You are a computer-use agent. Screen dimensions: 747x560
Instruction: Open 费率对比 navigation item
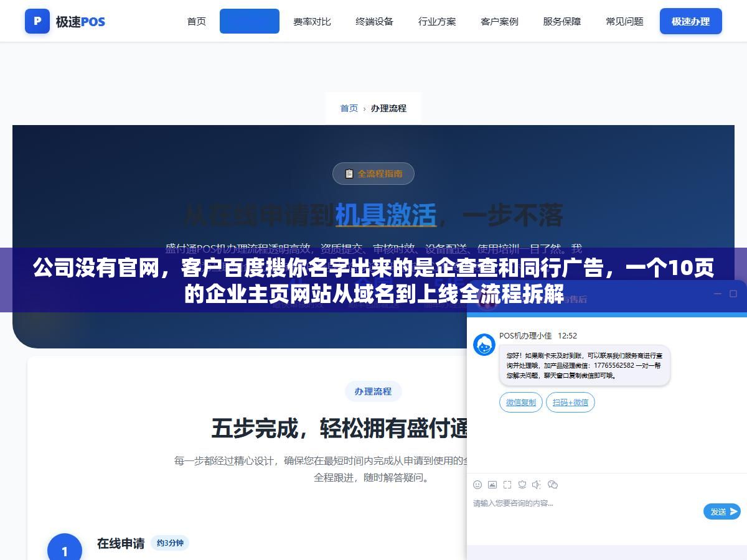click(x=312, y=21)
